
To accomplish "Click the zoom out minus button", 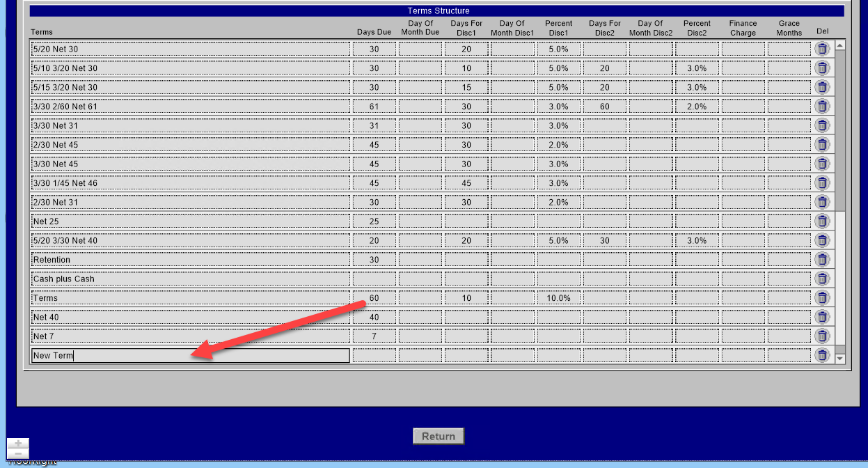I will tap(18, 453).
